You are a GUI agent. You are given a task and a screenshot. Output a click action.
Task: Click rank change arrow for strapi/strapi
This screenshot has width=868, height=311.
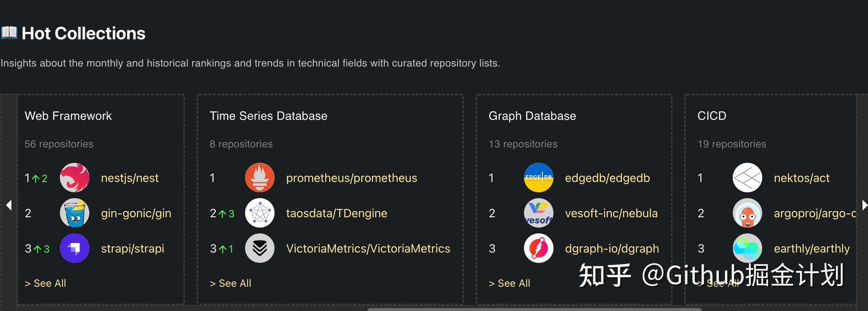[37, 249]
